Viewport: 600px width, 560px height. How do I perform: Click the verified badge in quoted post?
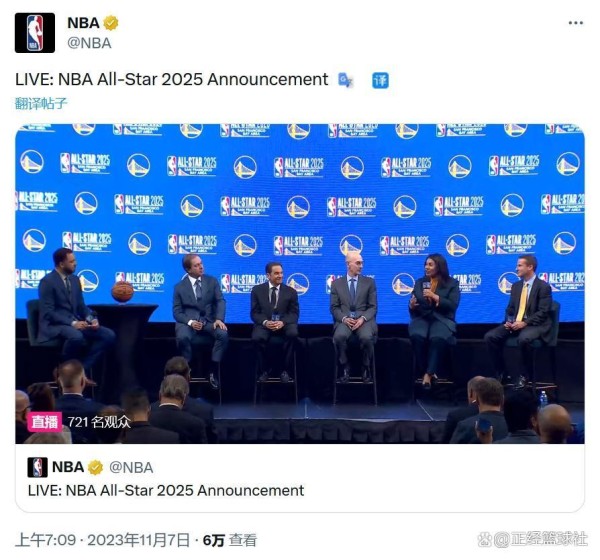coord(95,467)
